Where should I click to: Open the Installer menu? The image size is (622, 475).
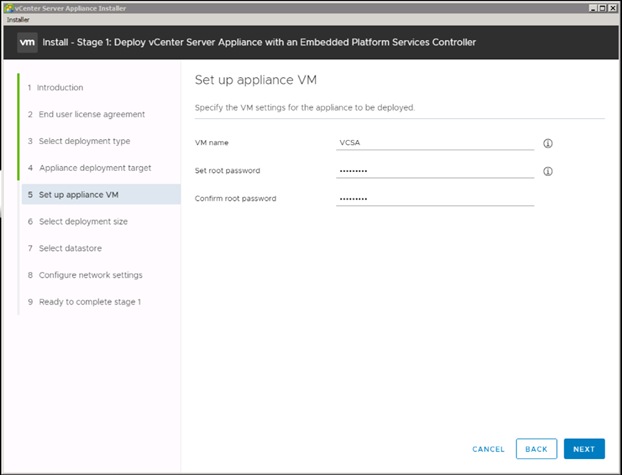pyautogui.click(x=18, y=19)
